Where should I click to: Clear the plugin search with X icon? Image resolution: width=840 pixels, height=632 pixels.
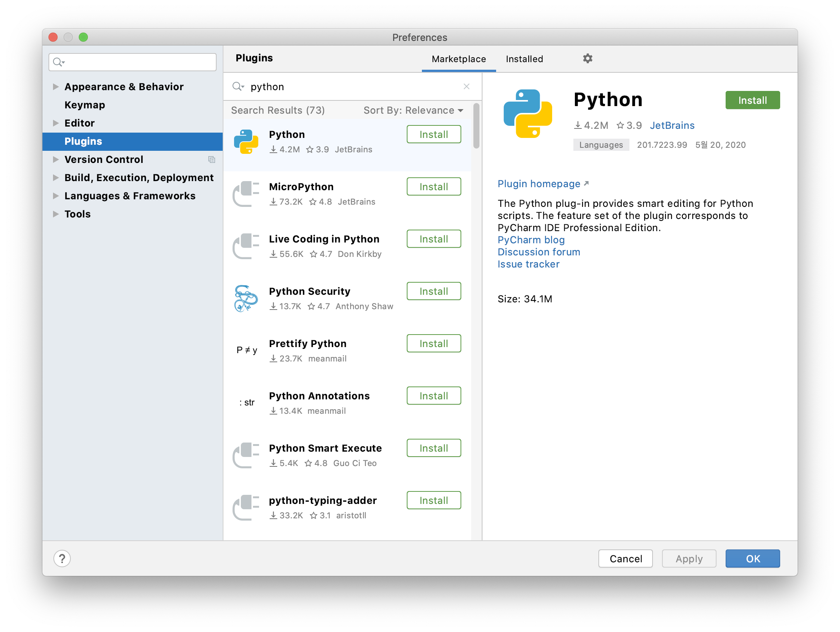pyautogui.click(x=466, y=87)
